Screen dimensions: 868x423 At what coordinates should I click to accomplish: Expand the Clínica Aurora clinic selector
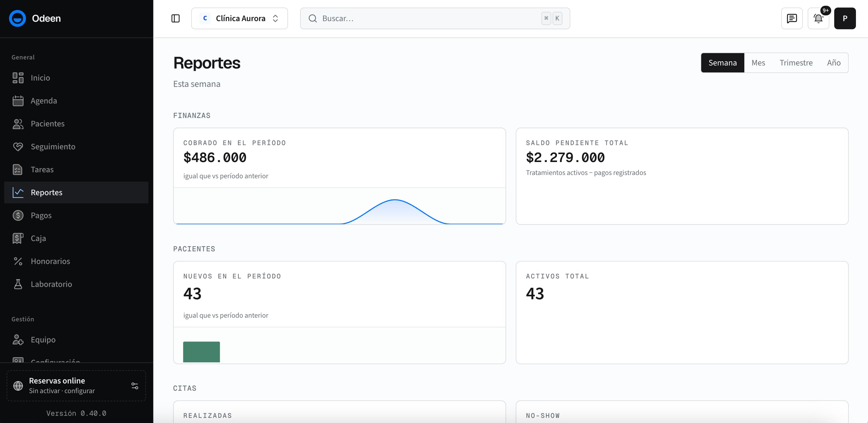point(239,18)
